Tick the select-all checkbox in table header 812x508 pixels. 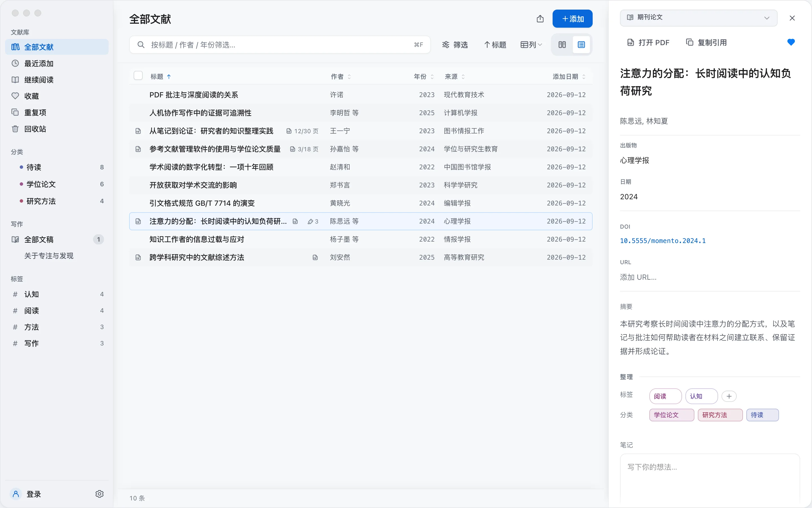(x=138, y=76)
